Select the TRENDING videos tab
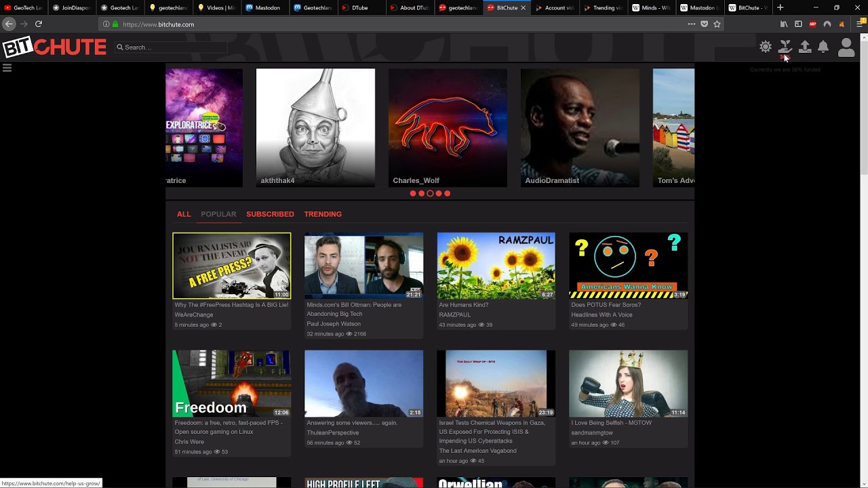 [323, 214]
